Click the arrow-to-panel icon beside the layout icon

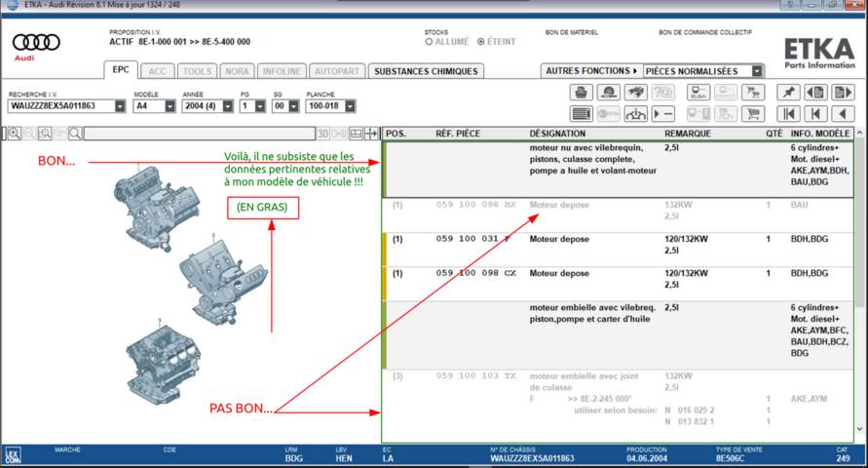(x=371, y=134)
